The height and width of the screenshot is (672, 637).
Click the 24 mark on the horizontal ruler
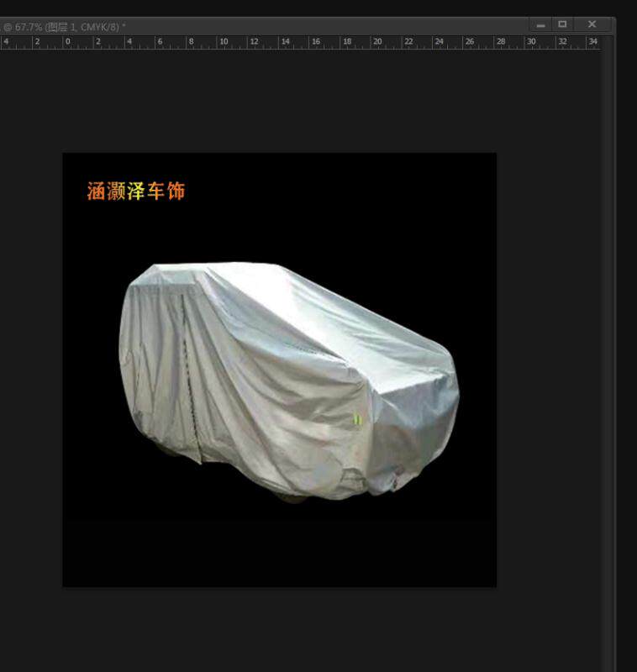[439, 41]
